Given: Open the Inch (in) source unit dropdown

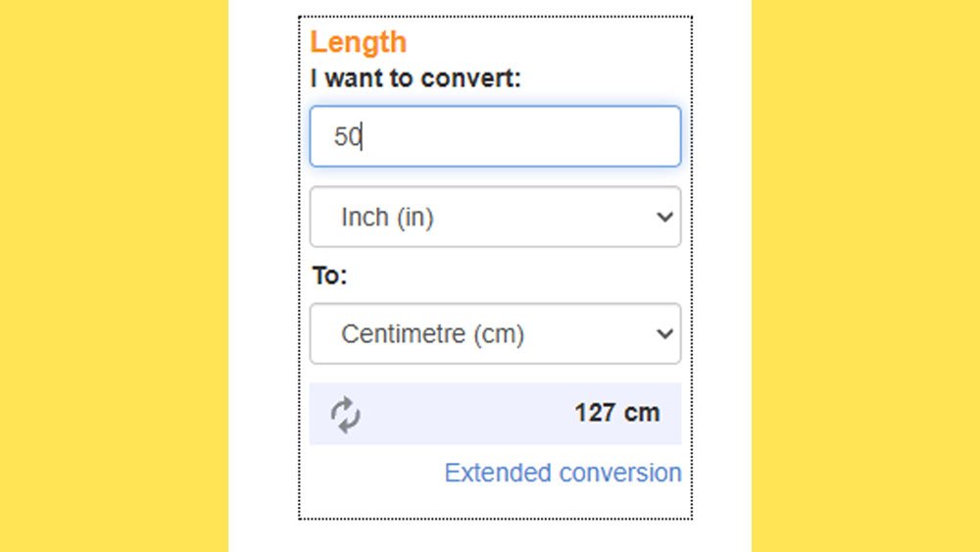Looking at the screenshot, I should pos(495,217).
